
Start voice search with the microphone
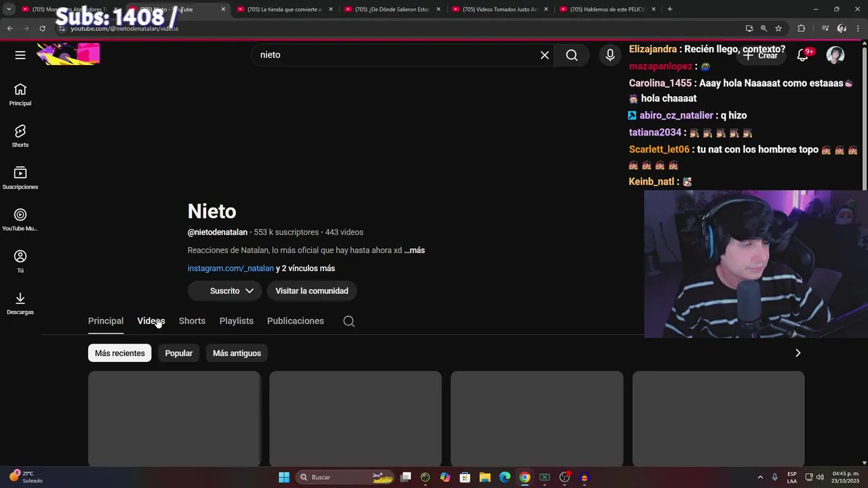(610, 55)
